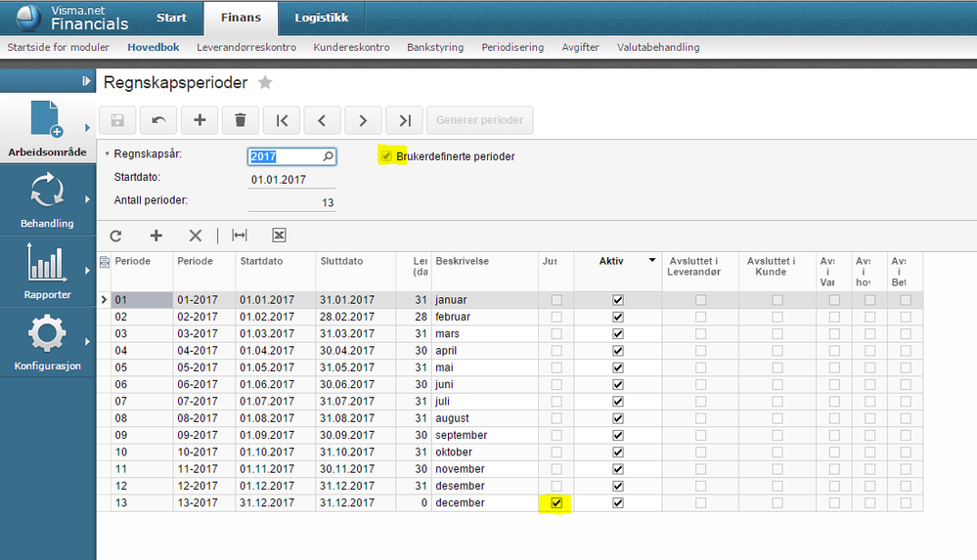This screenshot has width=977, height=560.
Task: Open Periodisering module link
Action: coord(512,47)
